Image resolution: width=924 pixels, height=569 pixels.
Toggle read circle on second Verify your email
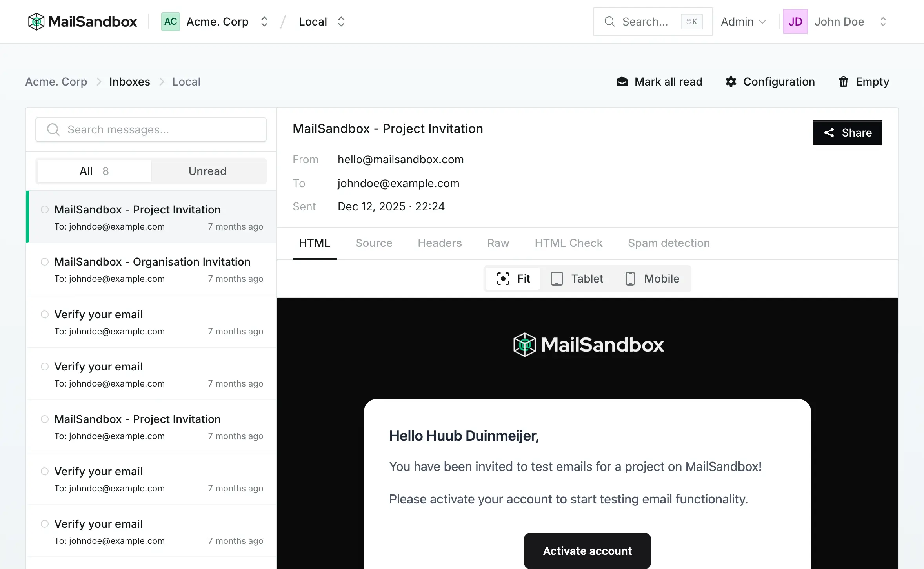(45, 367)
